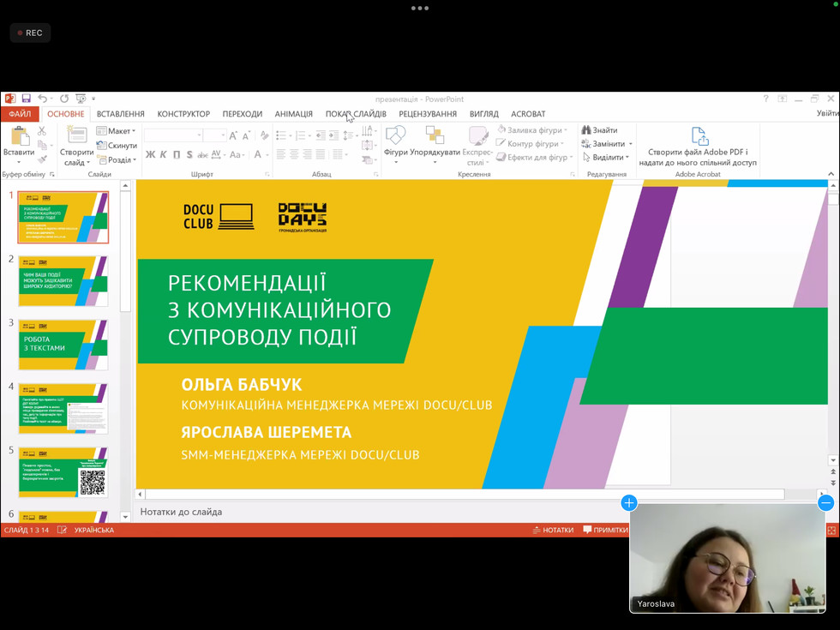Image resolution: width=840 pixels, height=630 pixels.
Task: Click the Увійти sign-in link
Action: 827,113
